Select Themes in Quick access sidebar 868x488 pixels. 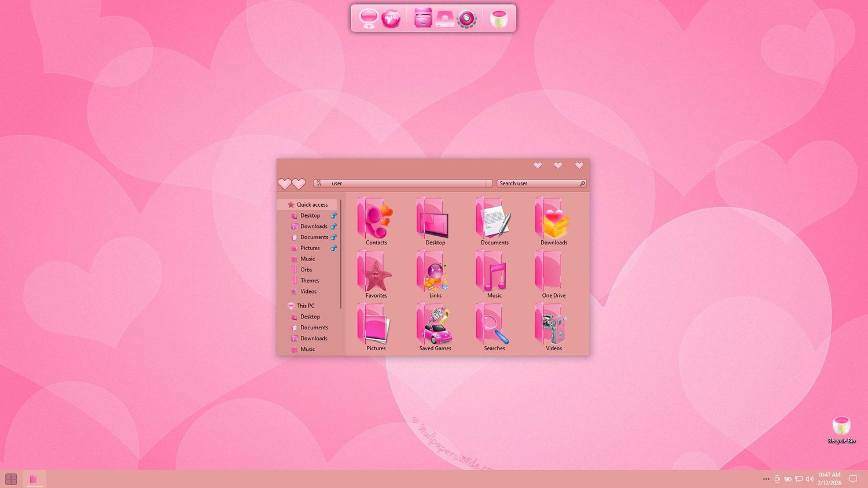click(x=310, y=281)
